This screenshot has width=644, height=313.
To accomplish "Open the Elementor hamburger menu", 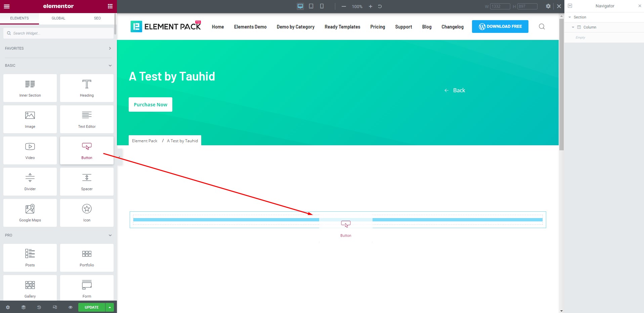I will pos(7,6).
